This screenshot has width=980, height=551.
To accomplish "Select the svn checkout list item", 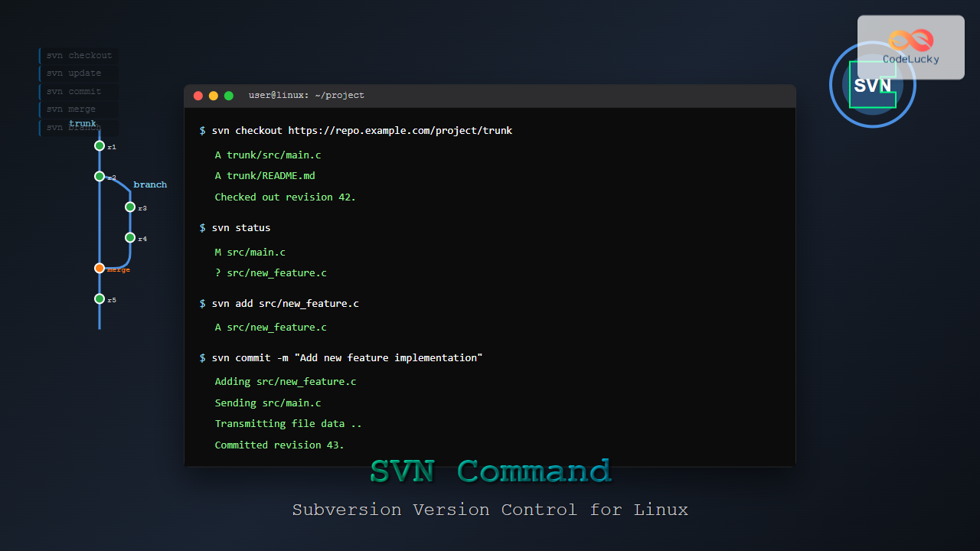I will (x=79, y=56).
